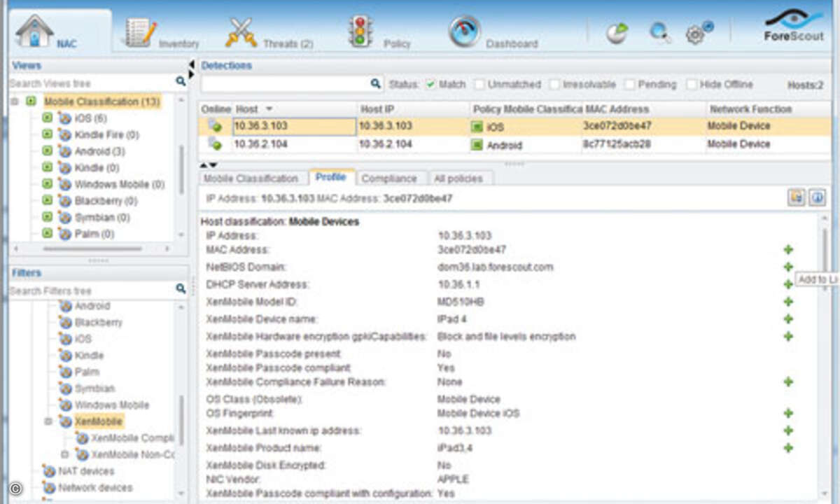Click the add icon for NetBIOS Domain

[x=788, y=267]
